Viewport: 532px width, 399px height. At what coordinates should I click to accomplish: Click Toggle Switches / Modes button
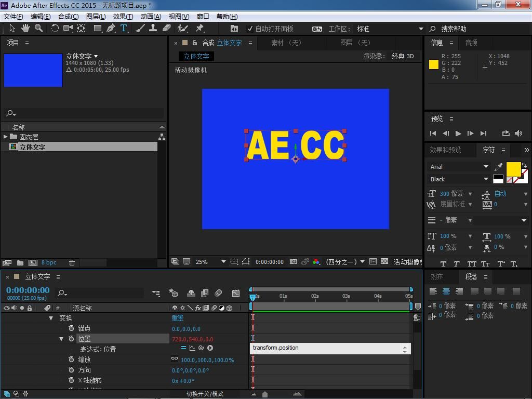205,394
